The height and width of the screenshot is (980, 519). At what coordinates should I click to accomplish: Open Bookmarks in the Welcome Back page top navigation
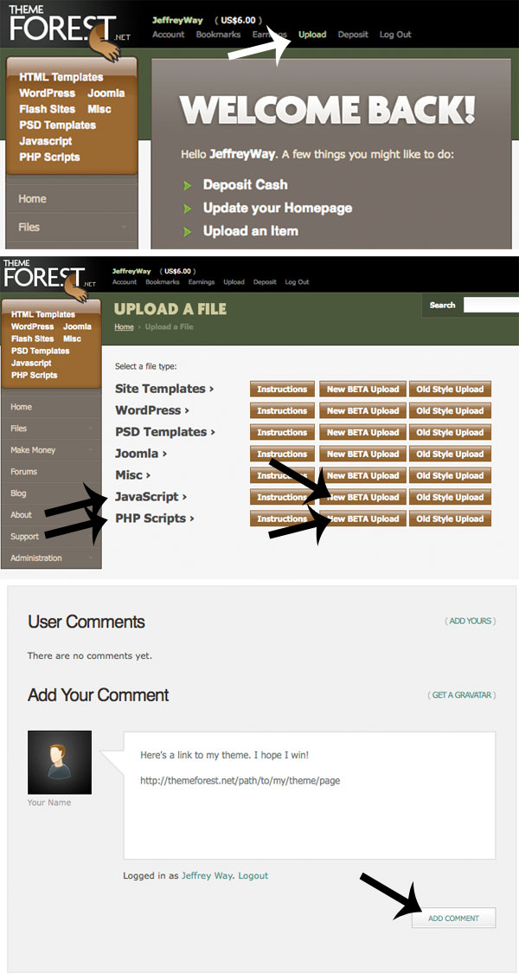click(218, 35)
